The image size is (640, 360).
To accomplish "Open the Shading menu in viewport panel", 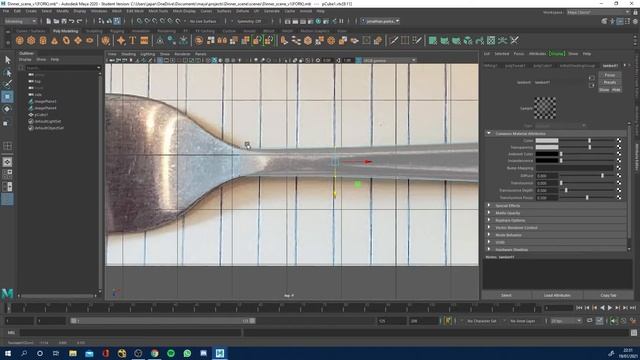I will [x=128, y=53].
